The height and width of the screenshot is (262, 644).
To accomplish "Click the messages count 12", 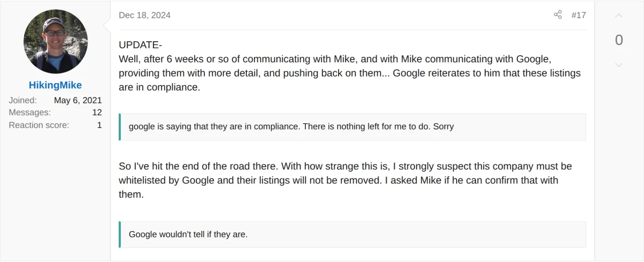I will [97, 113].
